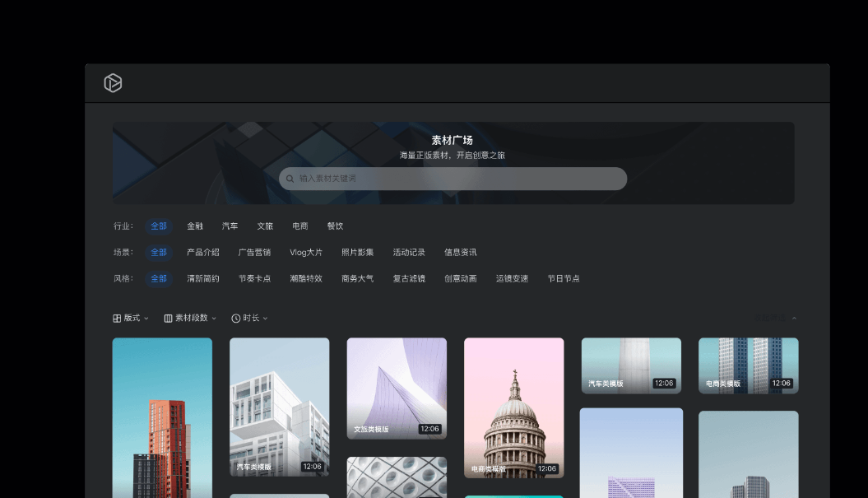Select 全部 under the 场景 row
This screenshot has width=868, height=498.
click(x=158, y=252)
